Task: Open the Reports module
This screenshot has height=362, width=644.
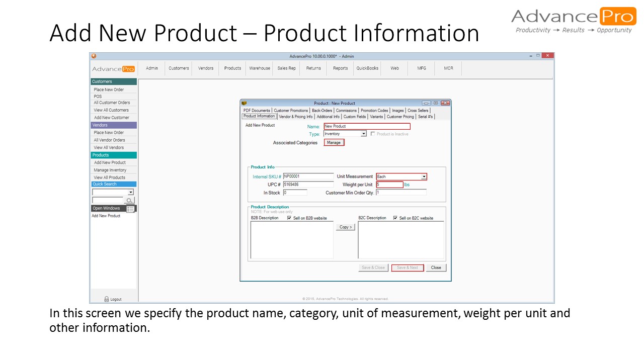Action: click(x=340, y=68)
